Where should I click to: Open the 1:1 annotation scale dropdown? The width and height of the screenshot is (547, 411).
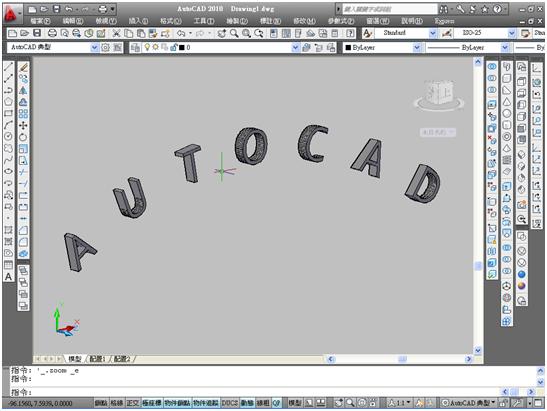point(400,403)
